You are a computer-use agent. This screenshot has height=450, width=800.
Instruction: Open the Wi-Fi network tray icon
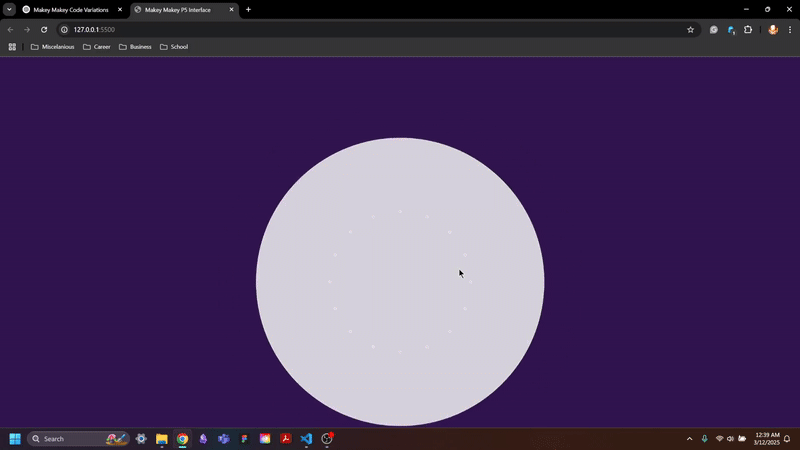coord(719,439)
